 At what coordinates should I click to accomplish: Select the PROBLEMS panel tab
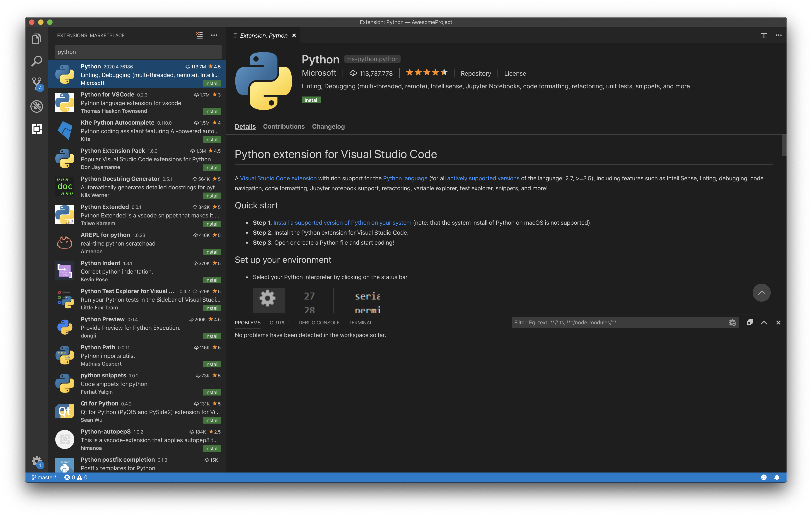click(x=247, y=323)
